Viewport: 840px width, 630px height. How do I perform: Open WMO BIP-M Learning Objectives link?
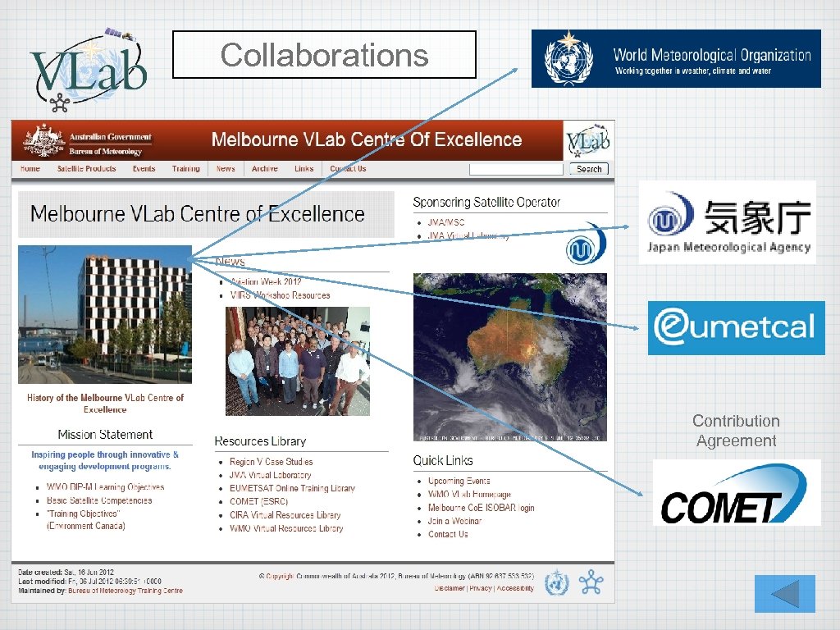click(106, 487)
